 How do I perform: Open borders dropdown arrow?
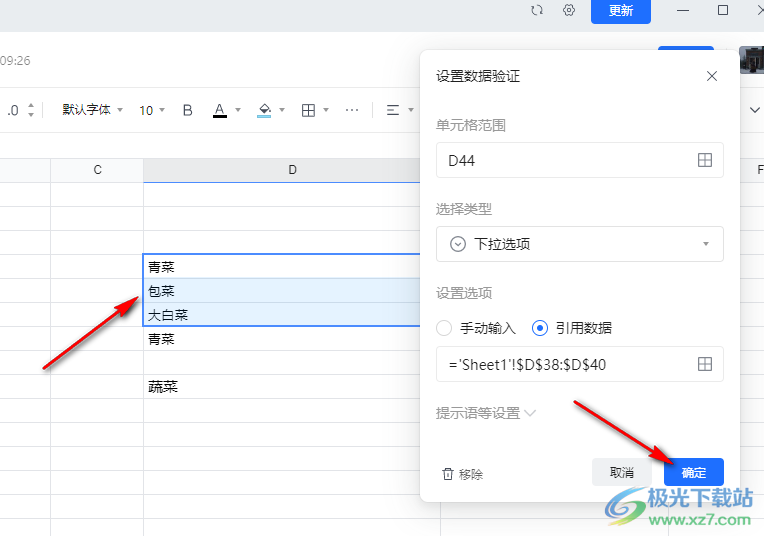click(326, 110)
